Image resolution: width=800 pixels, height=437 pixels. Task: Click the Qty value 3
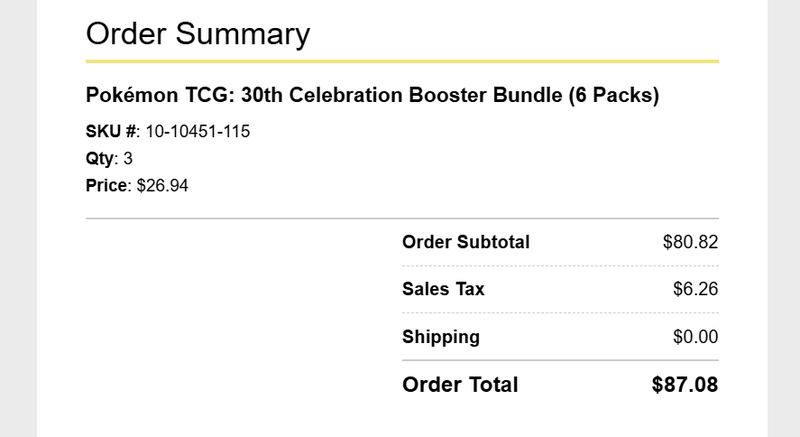pyautogui.click(x=128, y=159)
